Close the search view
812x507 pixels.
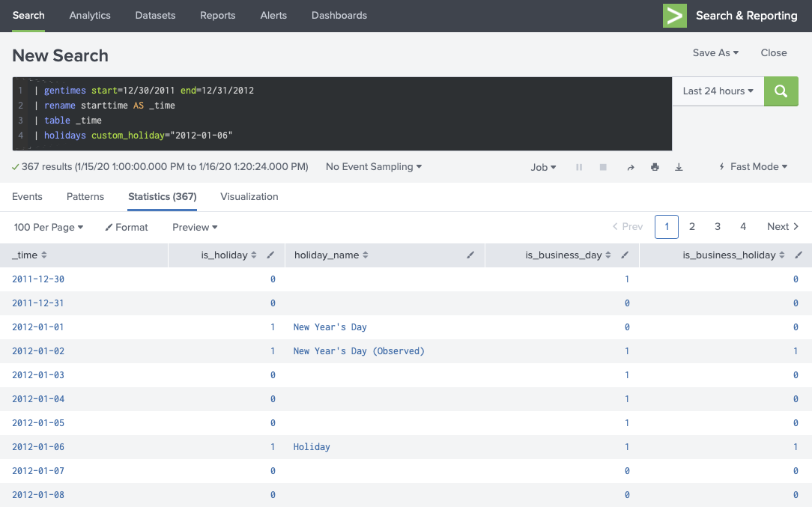774,53
